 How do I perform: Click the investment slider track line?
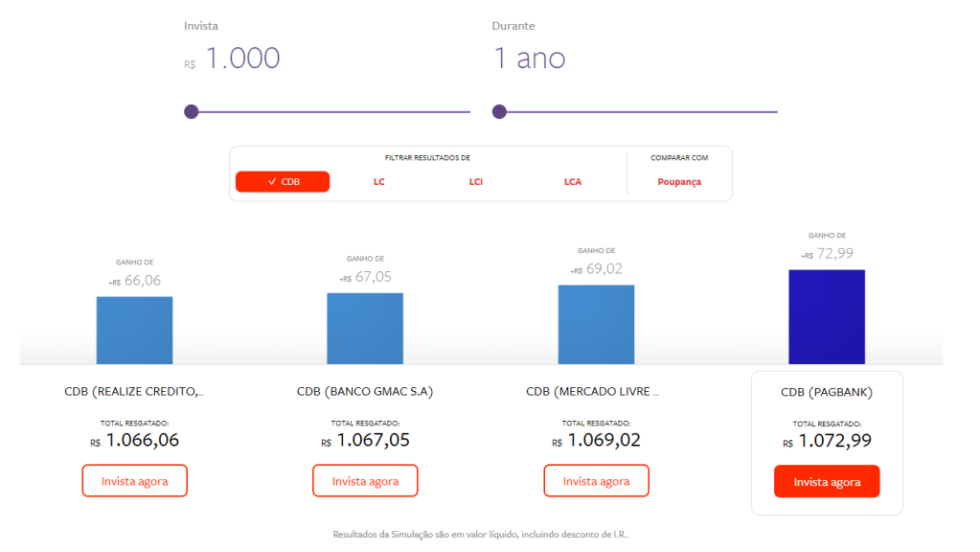335,112
